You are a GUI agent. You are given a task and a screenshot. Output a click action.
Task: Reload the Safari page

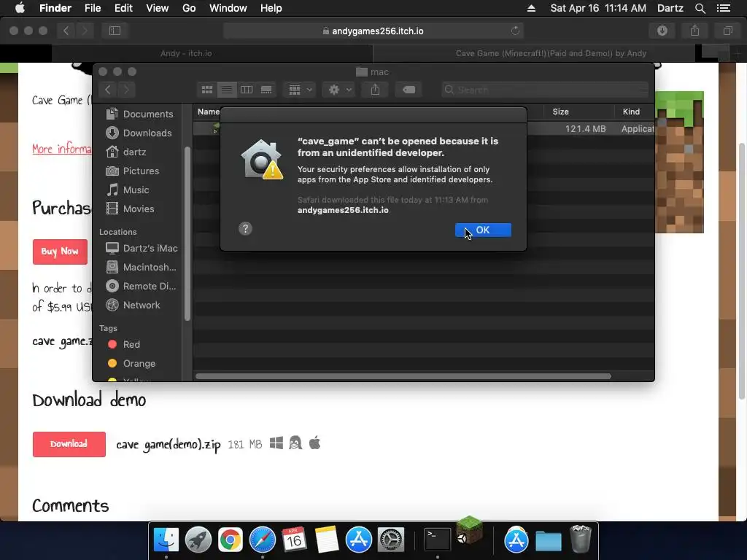click(515, 31)
